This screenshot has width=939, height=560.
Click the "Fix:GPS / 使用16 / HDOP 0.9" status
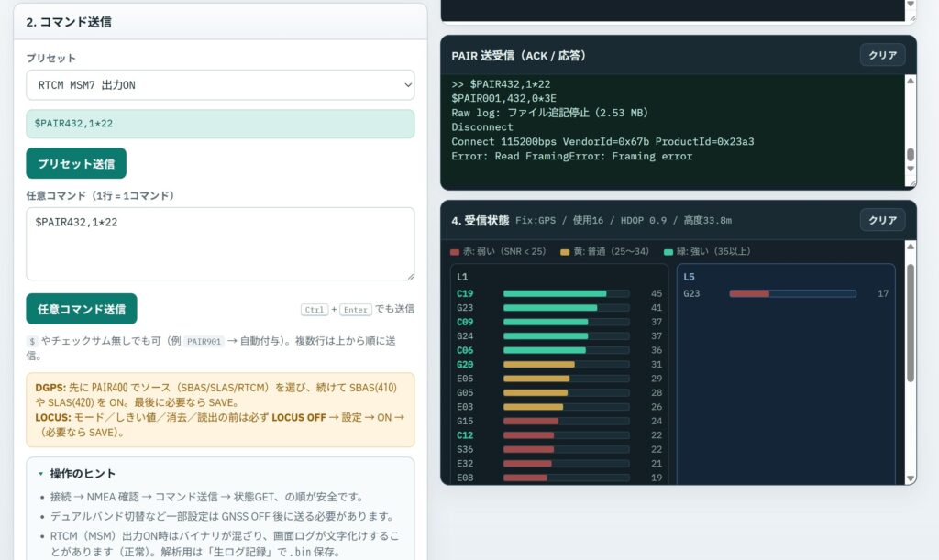(624, 221)
